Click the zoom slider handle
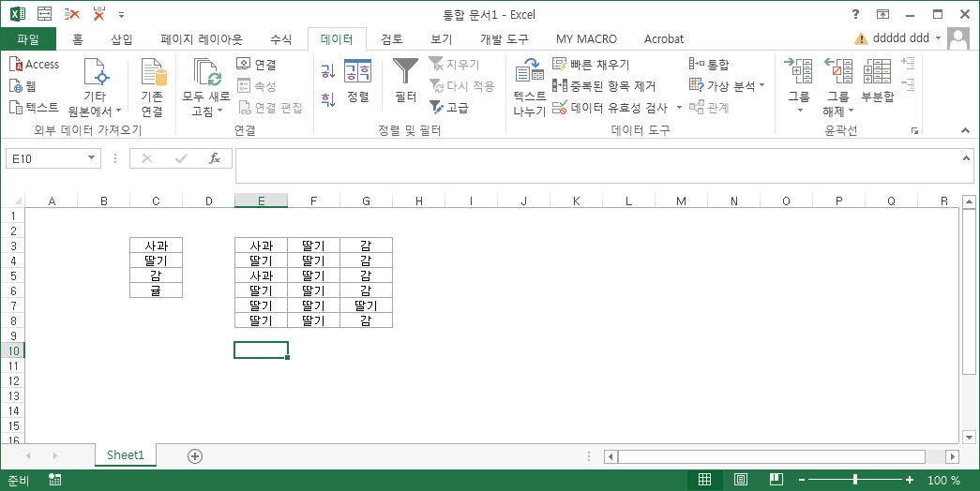The height and width of the screenshot is (491, 980). click(x=855, y=480)
